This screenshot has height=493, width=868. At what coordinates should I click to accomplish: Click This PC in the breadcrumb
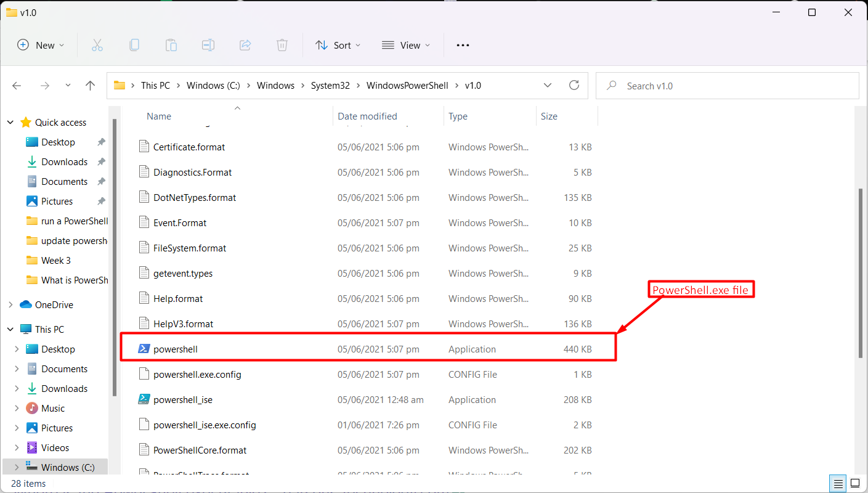(x=155, y=85)
